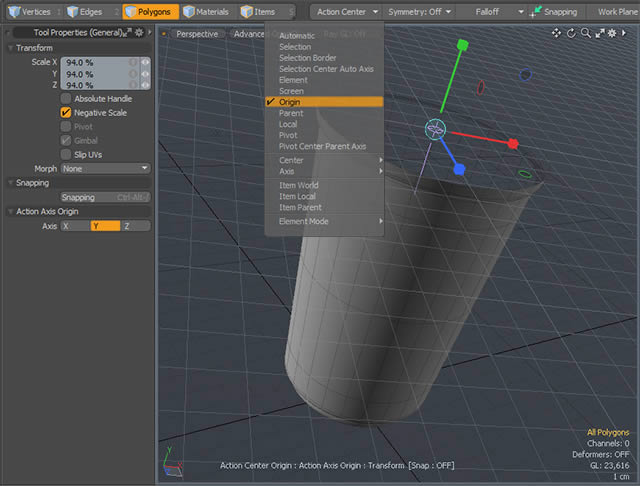Maximize the viewport with the expand arrows icon
Screen dimensions: 640x486
pyautogui.click(x=600, y=33)
